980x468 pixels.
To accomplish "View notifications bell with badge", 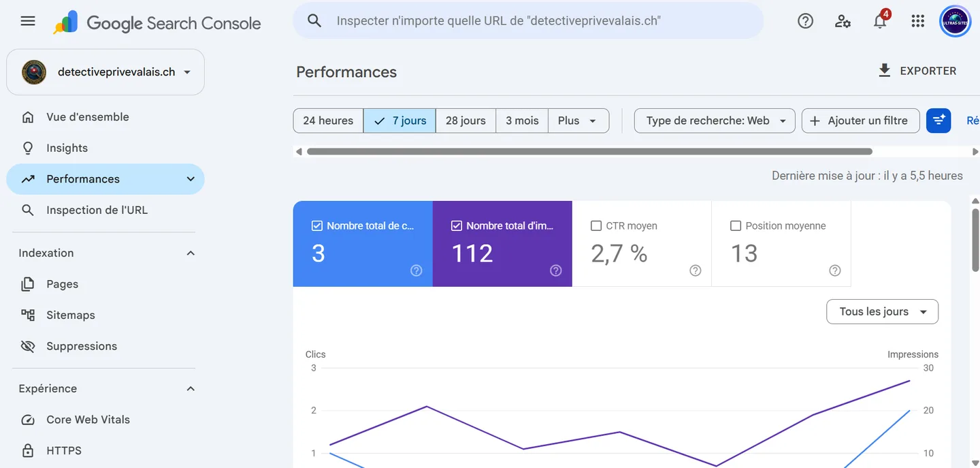I will 881,20.
